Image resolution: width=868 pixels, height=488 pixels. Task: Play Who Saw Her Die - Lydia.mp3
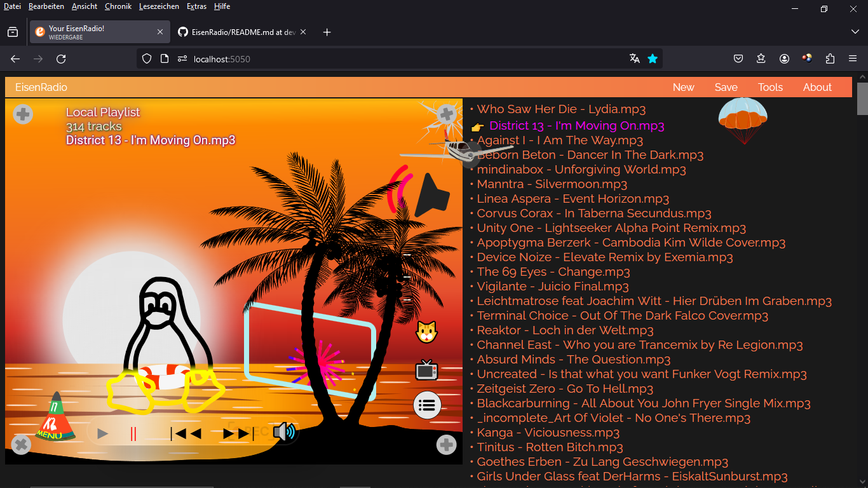pyautogui.click(x=561, y=109)
